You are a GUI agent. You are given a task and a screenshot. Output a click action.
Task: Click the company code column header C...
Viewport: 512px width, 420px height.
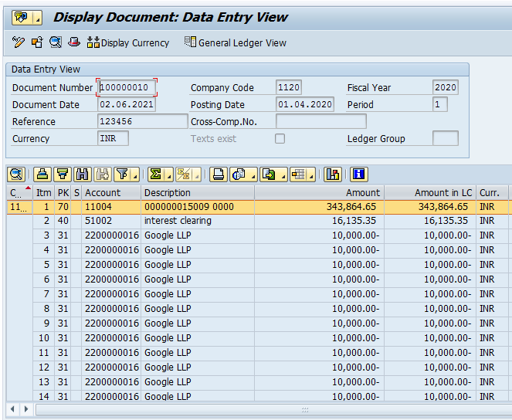(x=19, y=193)
